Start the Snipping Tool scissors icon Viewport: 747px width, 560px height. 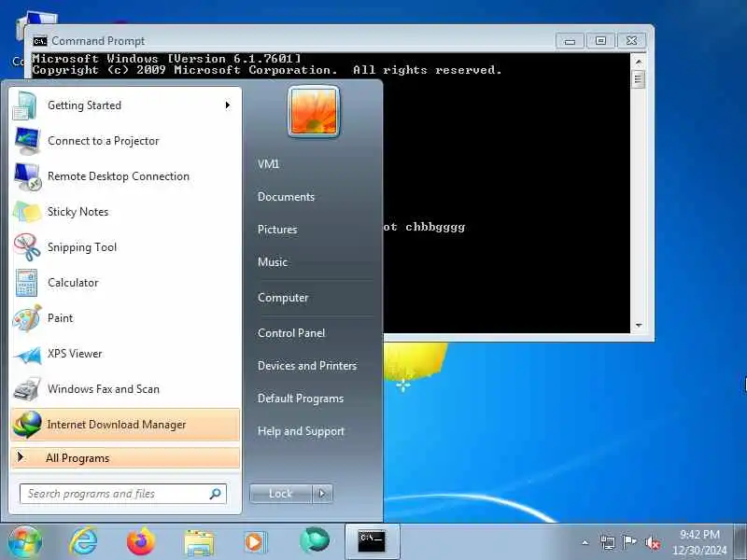click(27, 247)
